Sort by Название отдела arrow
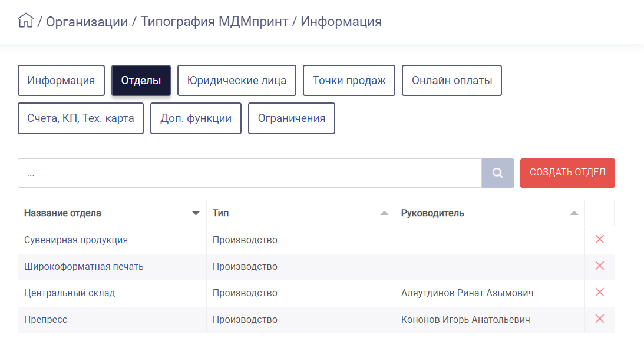Image resolution: width=644 pixels, height=338 pixels. click(196, 213)
